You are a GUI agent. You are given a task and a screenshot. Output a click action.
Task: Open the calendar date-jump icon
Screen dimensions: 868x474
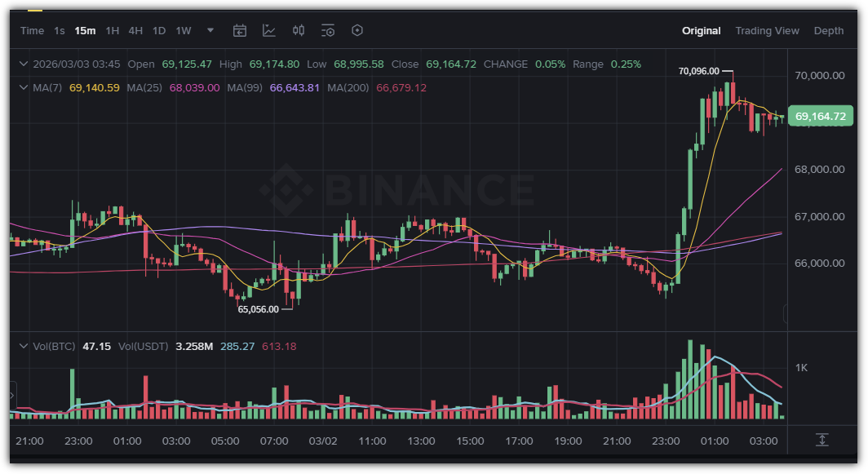click(240, 30)
